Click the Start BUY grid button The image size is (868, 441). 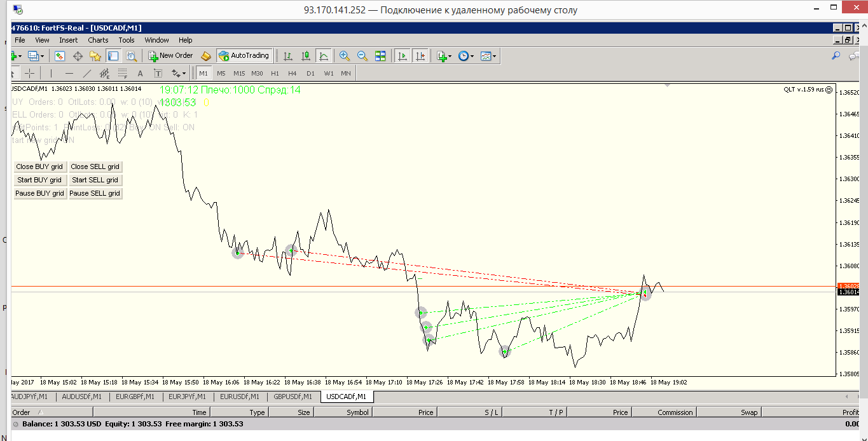click(39, 180)
